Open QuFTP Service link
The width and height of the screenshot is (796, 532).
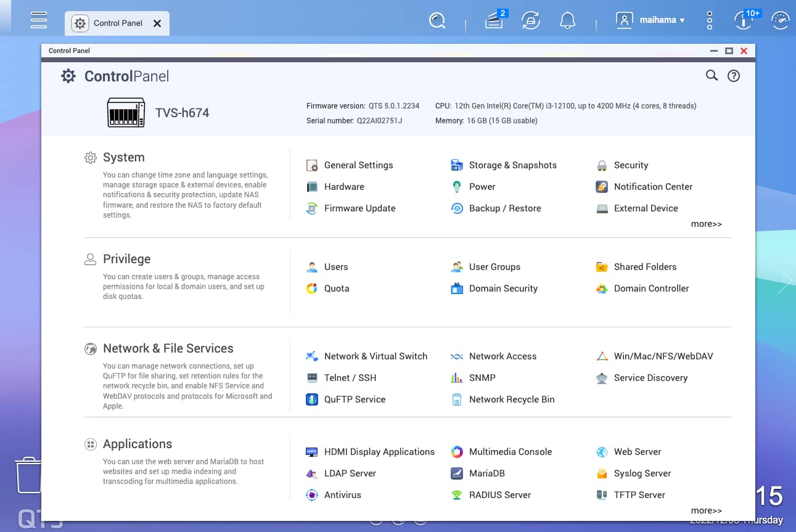point(355,399)
